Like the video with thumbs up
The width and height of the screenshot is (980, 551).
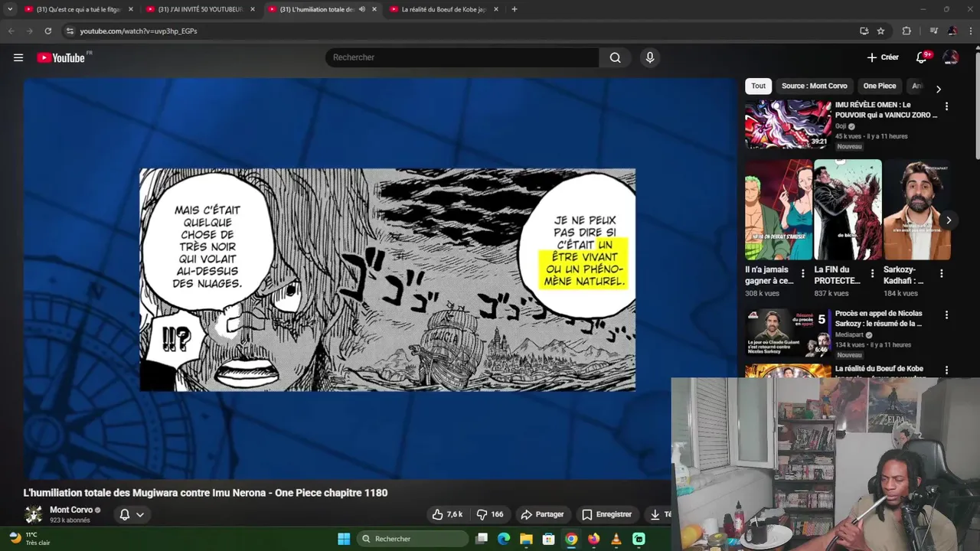click(447, 514)
